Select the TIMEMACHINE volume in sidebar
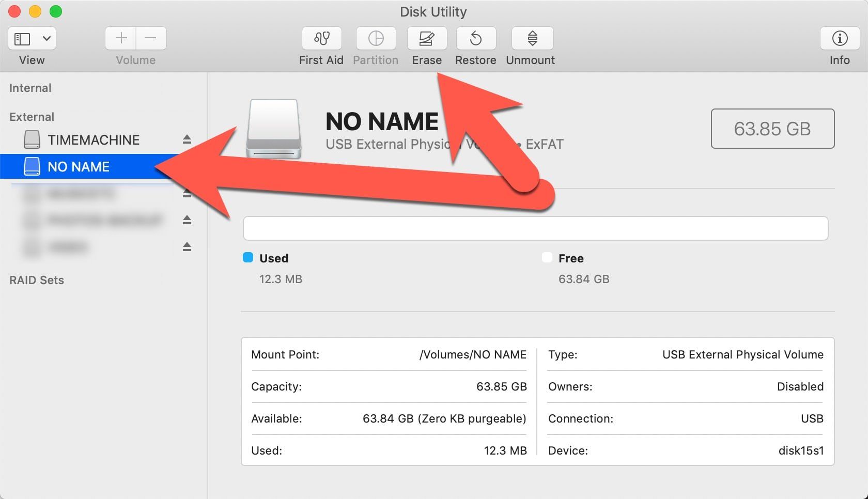This screenshot has width=868, height=499. point(93,139)
